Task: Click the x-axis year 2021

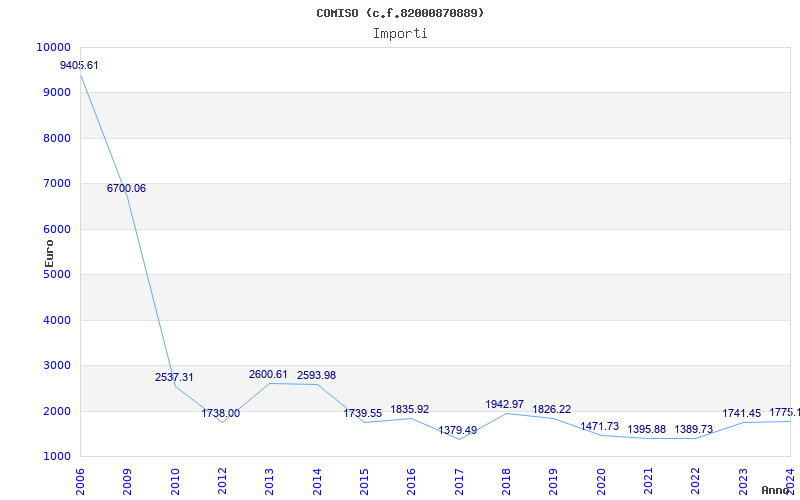Action: [648, 482]
